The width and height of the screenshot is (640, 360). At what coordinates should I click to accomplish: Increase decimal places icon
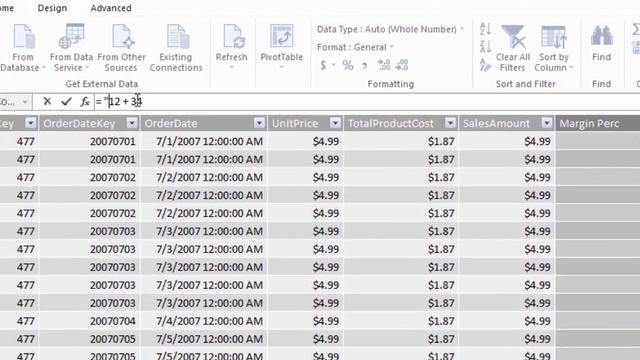click(384, 65)
